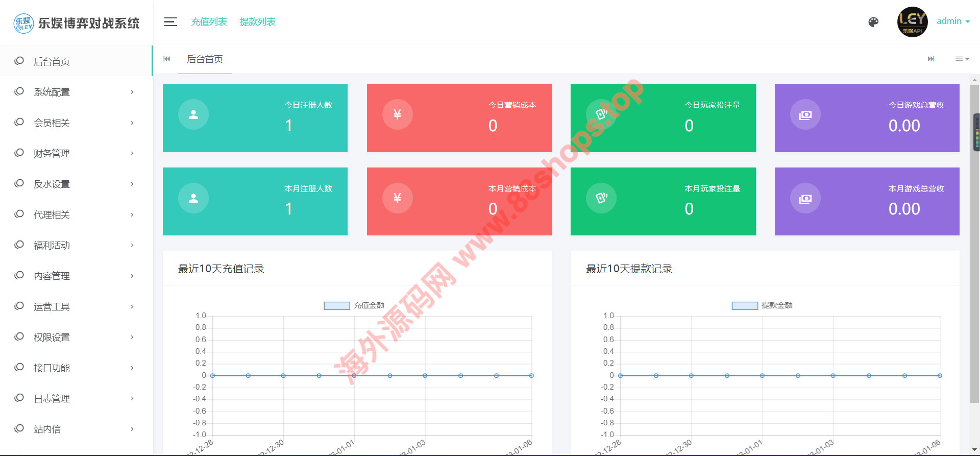Open the admin user dropdown
The width and height of the screenshot is (980, 456).
[953, 21]
